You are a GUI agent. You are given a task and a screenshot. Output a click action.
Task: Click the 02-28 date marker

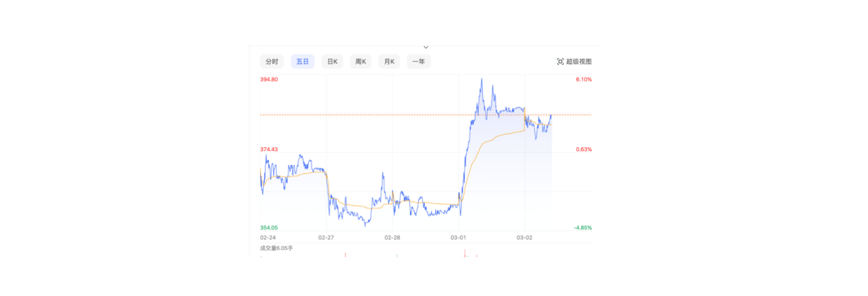pyautogui.click(x=393, y=238)
